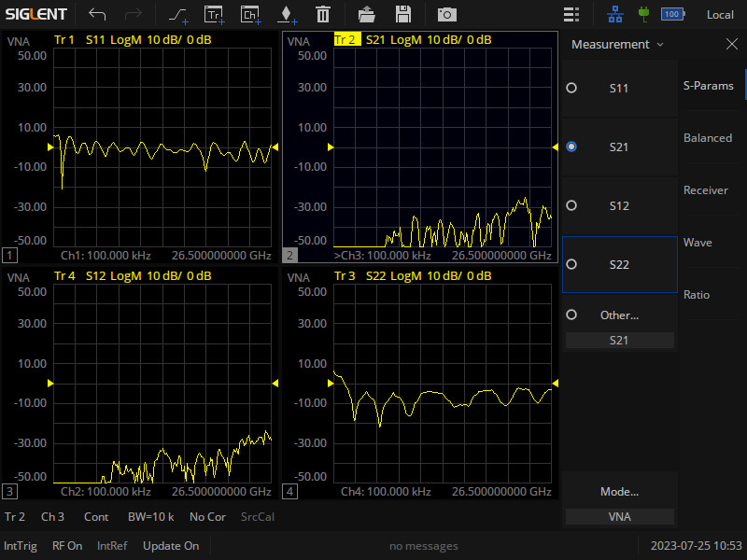Switch to the Wave tab

[698, 243]
